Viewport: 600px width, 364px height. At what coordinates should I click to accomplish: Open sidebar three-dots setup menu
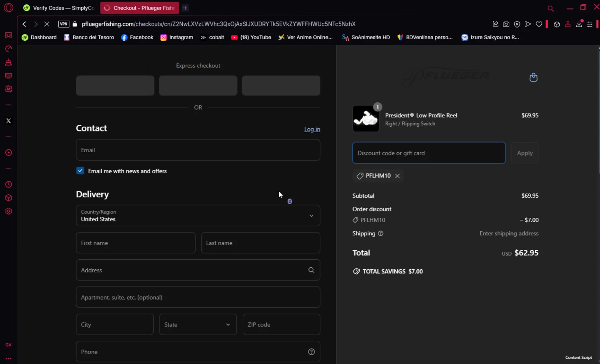(8, 358)
